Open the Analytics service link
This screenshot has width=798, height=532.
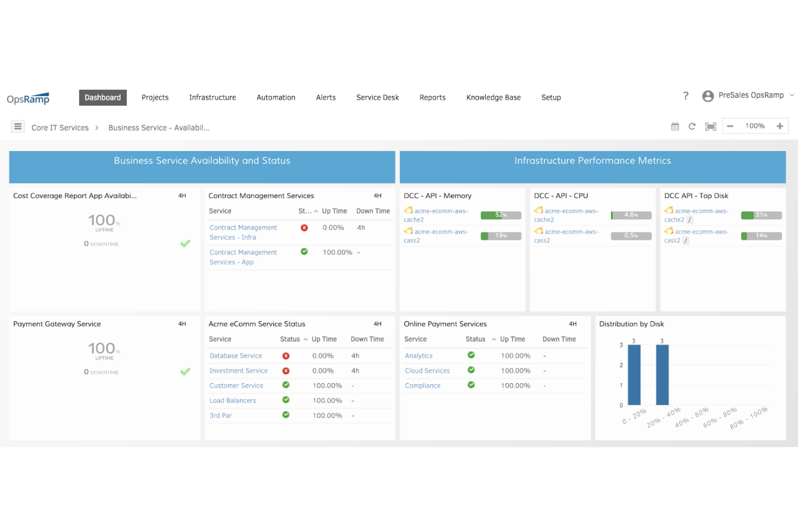click(x=419, y=356)
